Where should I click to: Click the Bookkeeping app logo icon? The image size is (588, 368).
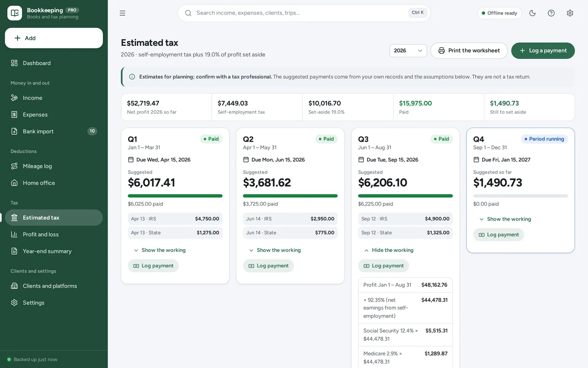tap(15, 13)
